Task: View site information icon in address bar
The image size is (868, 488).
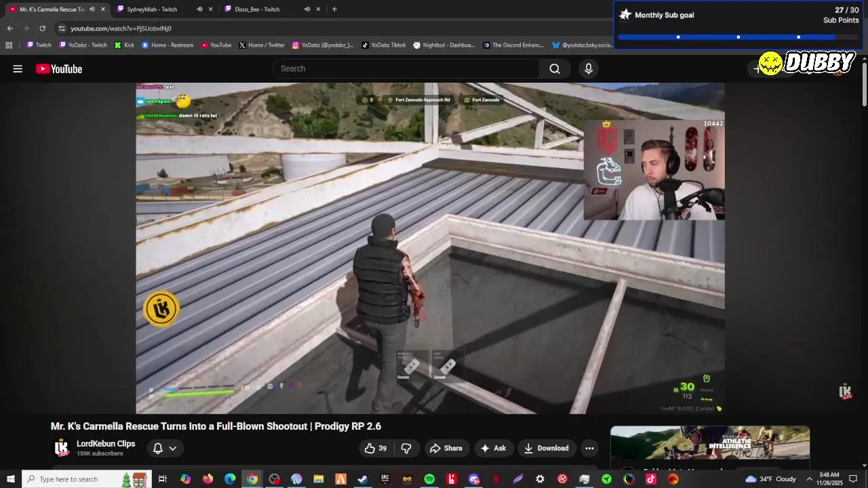Action: coord(62,28)
